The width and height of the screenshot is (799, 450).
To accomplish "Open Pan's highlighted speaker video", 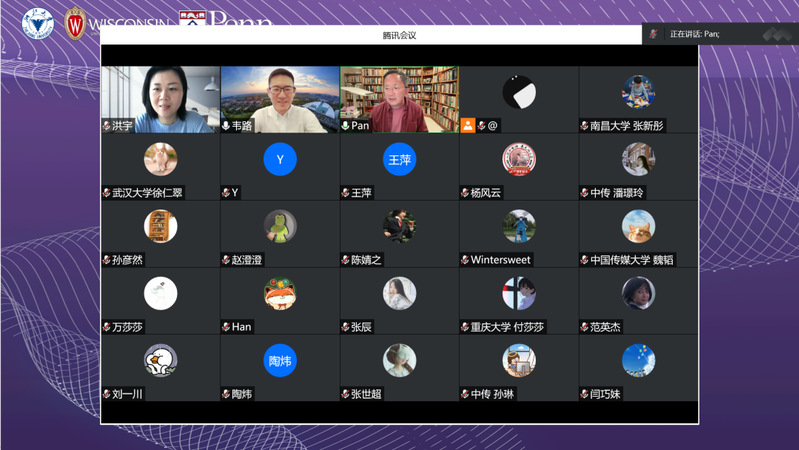I will click(x=399, y=98).
